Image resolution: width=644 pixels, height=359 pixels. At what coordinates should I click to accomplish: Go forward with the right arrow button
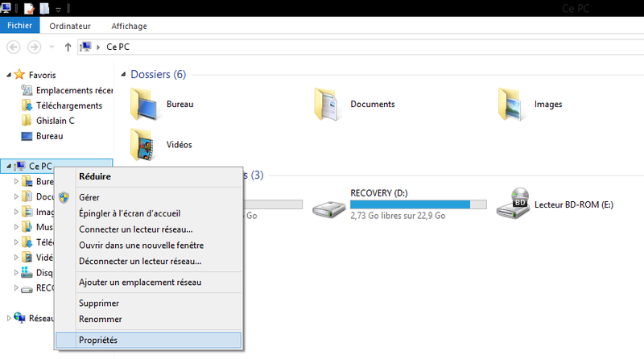(x=34, y=47)
